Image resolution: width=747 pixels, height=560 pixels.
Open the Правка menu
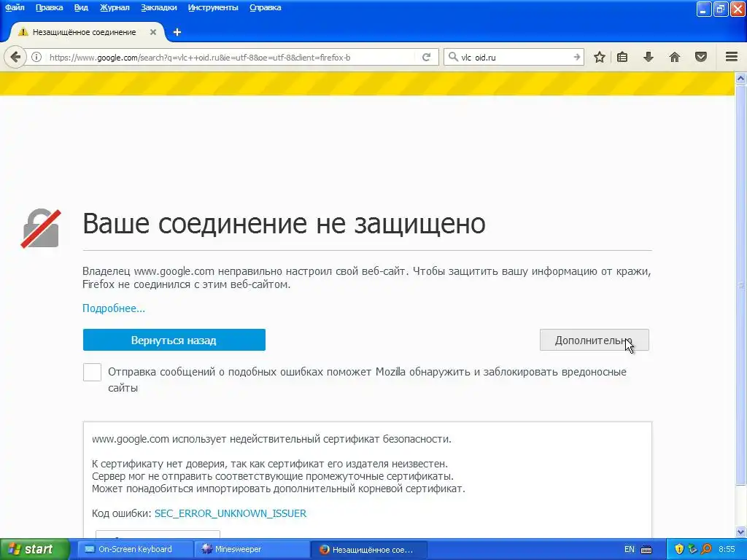coord(49,7)
